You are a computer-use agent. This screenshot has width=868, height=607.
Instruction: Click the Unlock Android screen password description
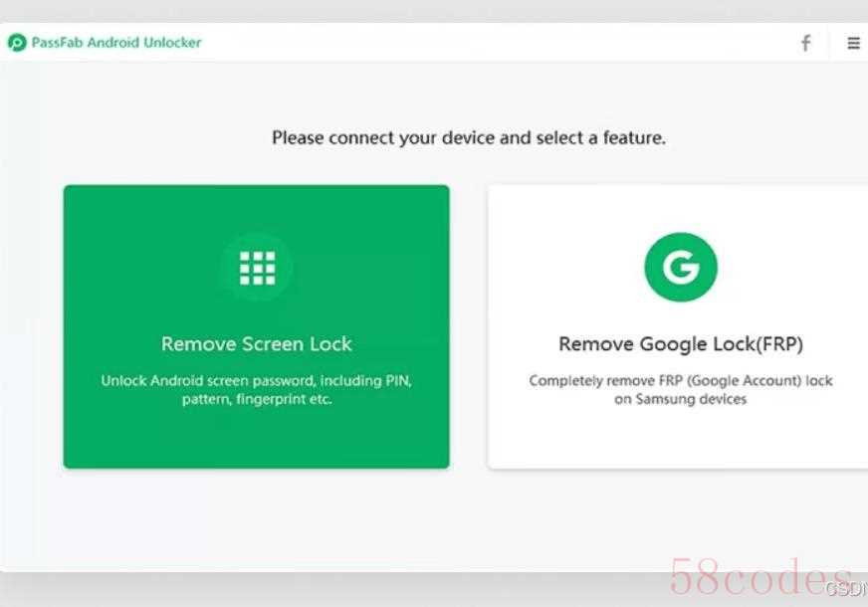point(256,389)
